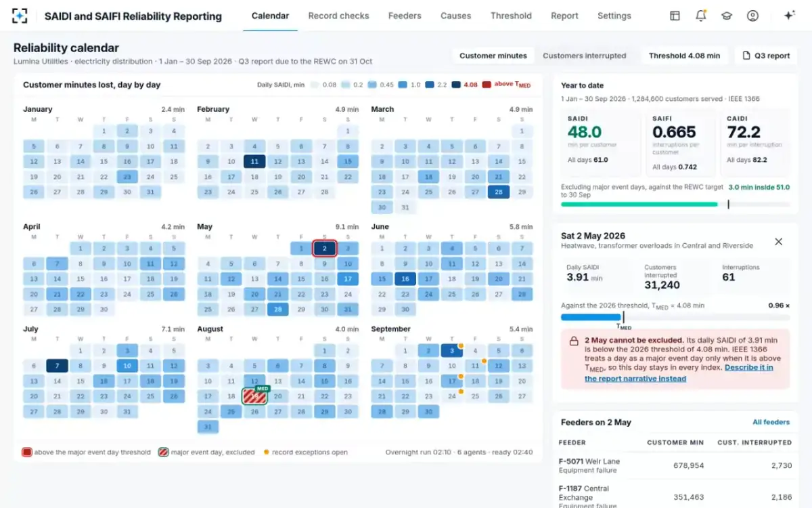The image size is (812, 508).
Task: Open the notifications bell
Action: (x=700, y=16)
